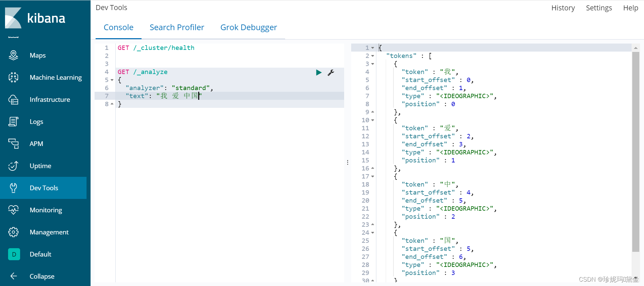This screenshot has width=644, height=286.
Task: Click the GET /_analyze request line
Action: [x=143, y=72]
